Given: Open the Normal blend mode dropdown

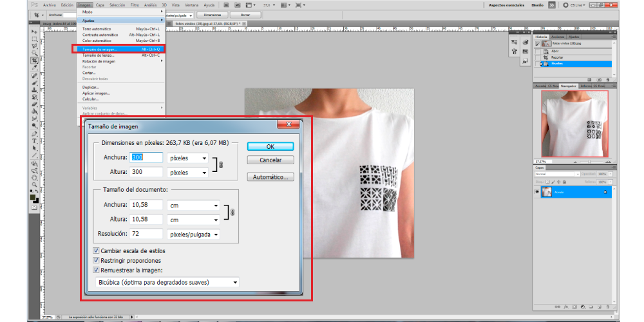Looking at the screenshot, I should pos(557,174).
